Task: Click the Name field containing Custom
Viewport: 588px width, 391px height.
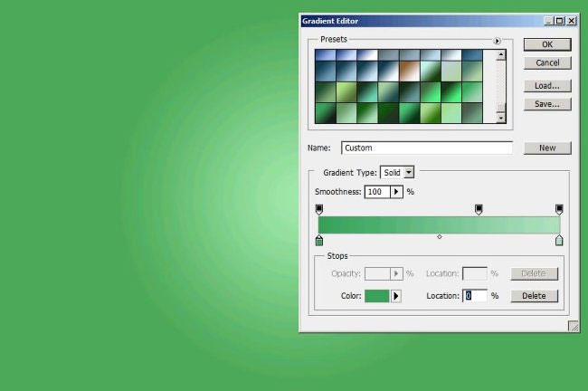Action: click(x=427, y=148)
